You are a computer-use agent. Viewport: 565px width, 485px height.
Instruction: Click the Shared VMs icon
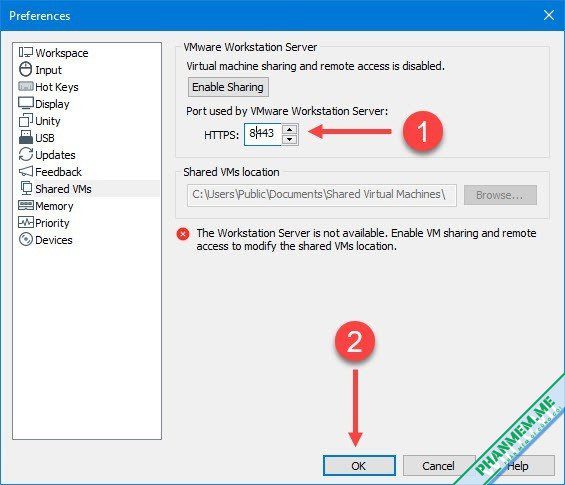coord(26,188)
